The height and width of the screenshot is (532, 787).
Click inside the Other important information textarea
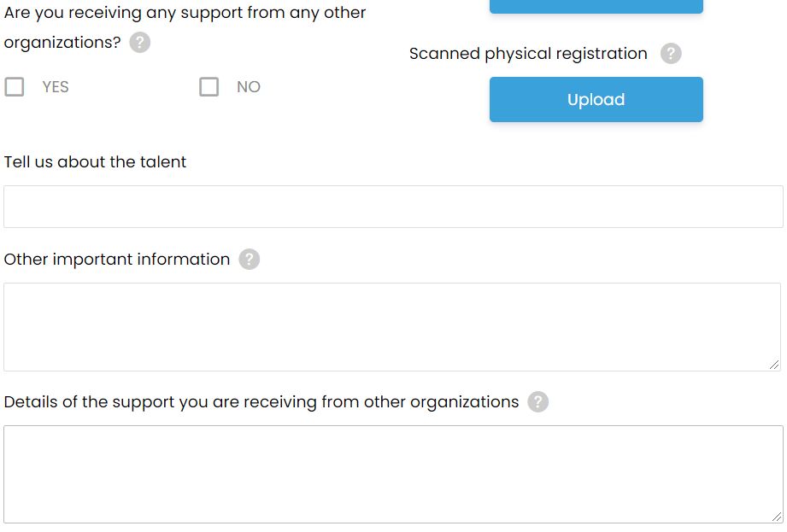click(x=392, y=327)
